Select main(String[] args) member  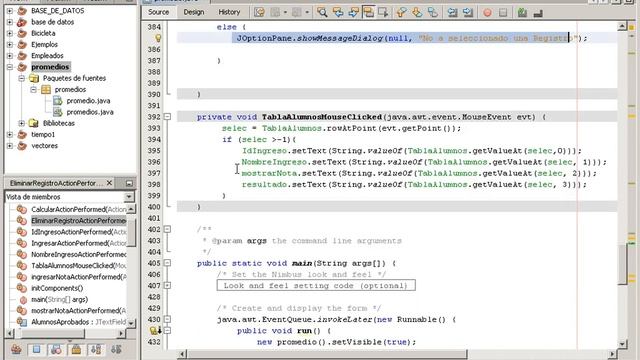coord(60,300)
